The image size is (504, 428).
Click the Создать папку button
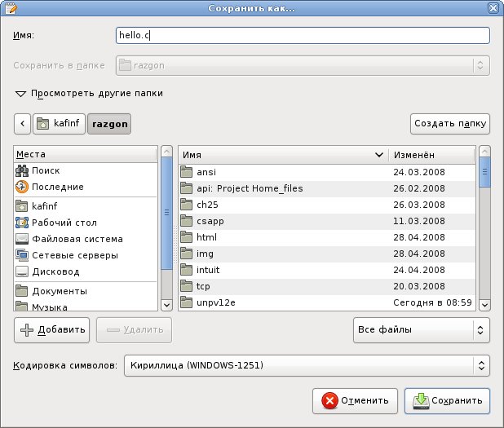coord(450,124)
